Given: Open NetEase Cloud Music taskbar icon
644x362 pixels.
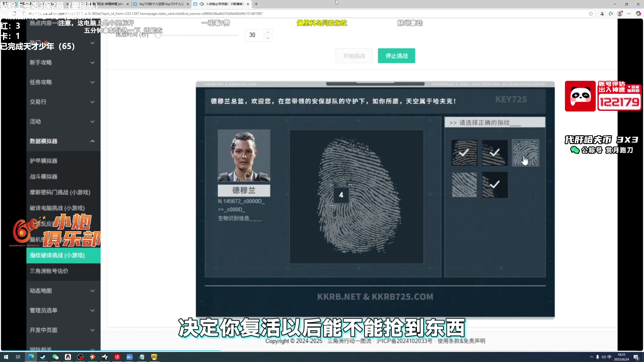Looking at the screenshot, I should (x=117, y=357).
